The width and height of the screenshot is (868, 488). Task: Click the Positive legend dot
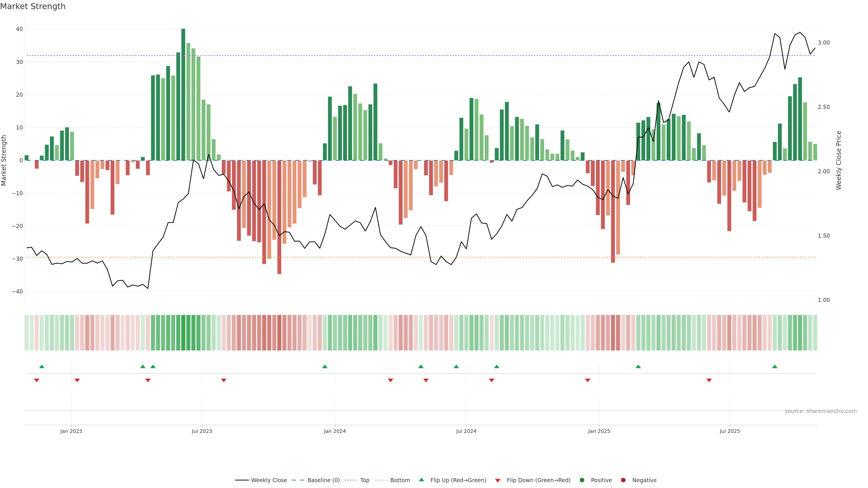(x=582, y=480)
